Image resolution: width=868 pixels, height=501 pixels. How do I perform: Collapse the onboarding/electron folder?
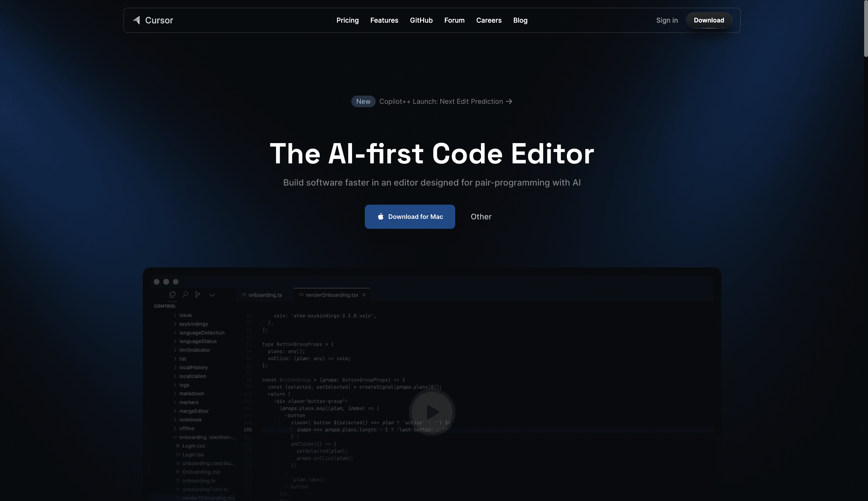[x=204, y=437]
